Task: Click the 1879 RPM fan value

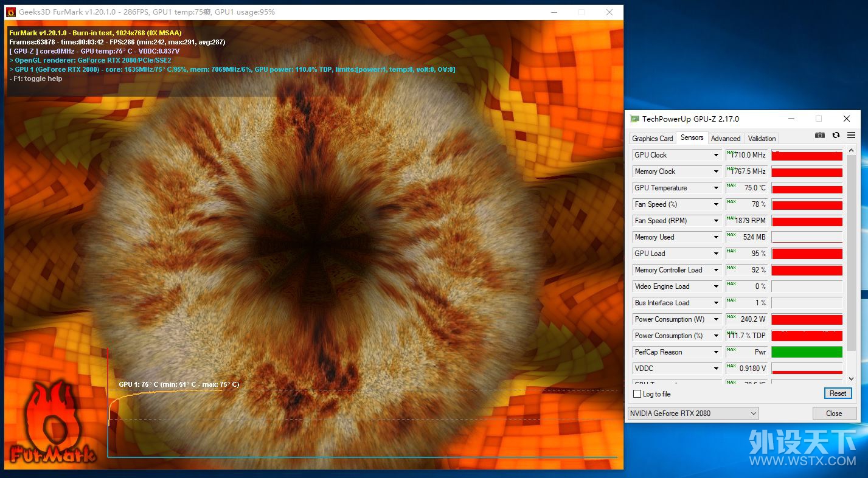Action: (x=746, y=221)
